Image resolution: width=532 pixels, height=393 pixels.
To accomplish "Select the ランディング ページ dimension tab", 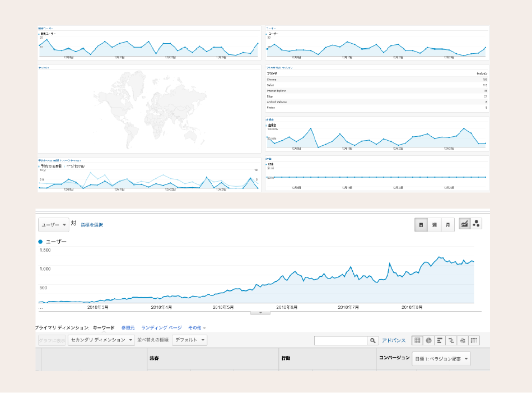I will (x=161, y=327).
